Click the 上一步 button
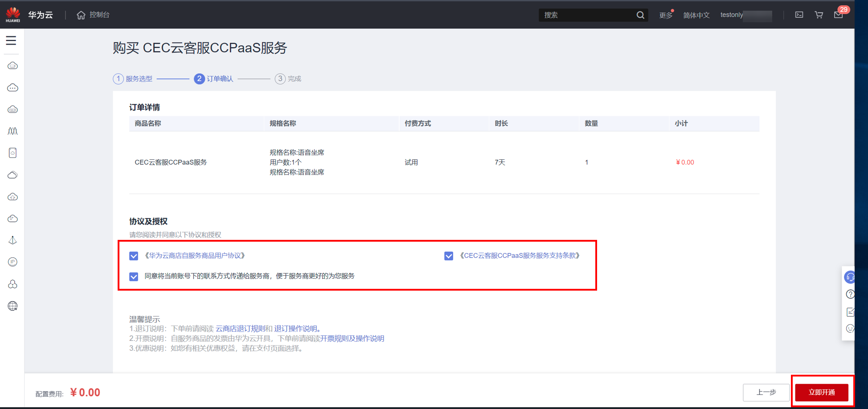The image size is (868, 409). (766, 392)
